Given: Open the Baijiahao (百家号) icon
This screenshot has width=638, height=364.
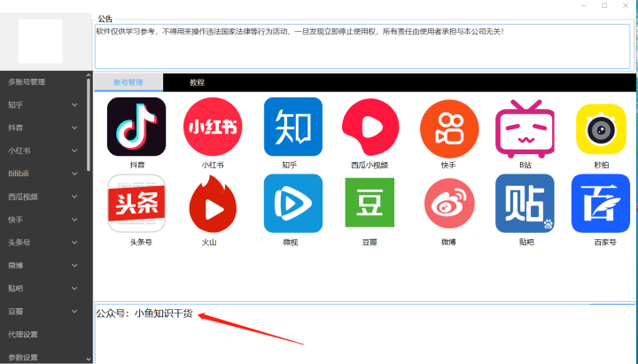Looking at the screenshot, I should tap(601, 204).
